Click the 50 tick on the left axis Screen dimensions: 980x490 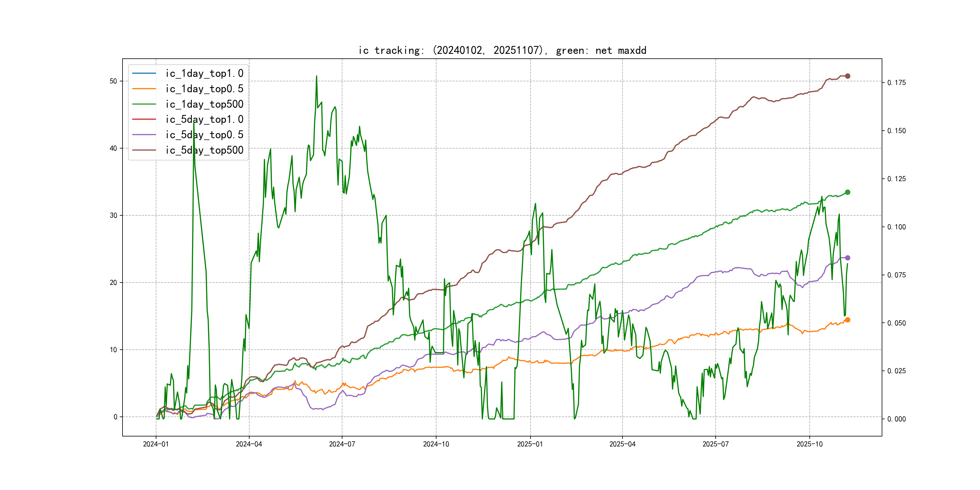[113, 81]
